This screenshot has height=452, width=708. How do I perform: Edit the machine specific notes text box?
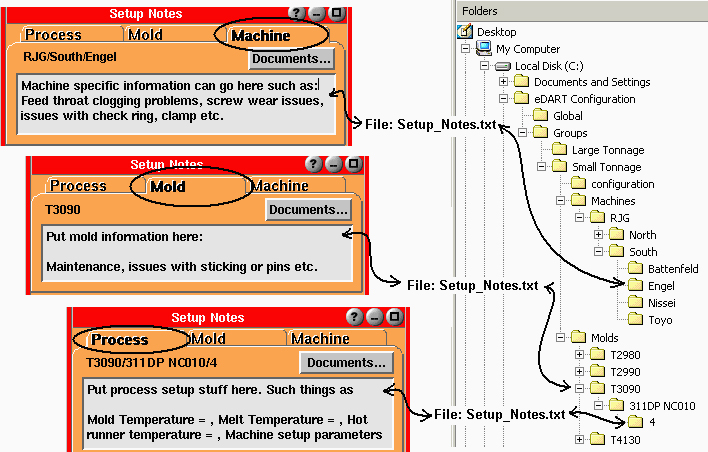pyautogui.click(x=177, y=104)
